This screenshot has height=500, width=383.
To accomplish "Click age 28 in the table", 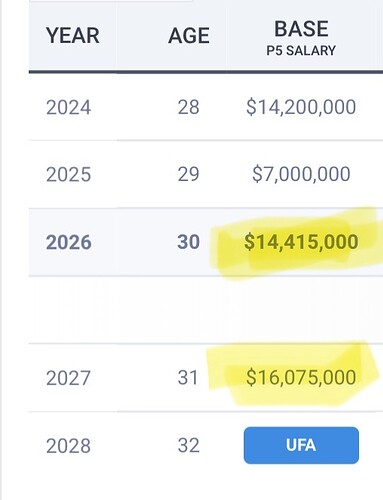I will tap(188, 107).
